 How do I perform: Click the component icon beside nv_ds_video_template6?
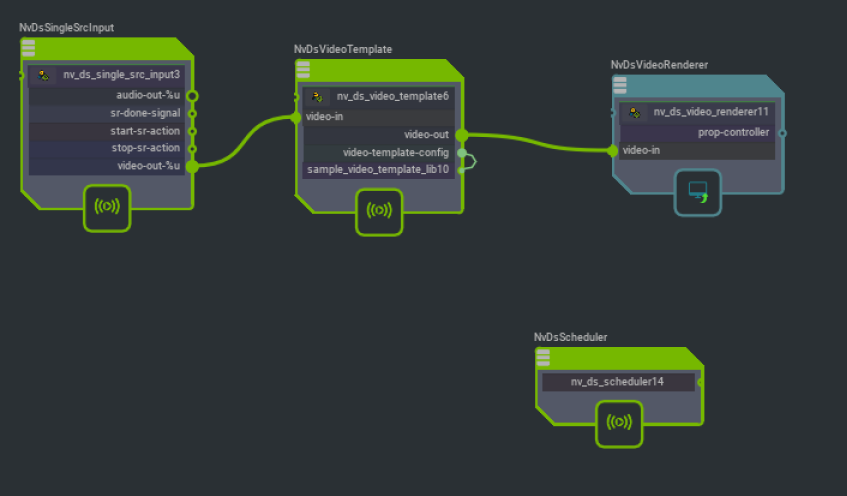(317, 97)
